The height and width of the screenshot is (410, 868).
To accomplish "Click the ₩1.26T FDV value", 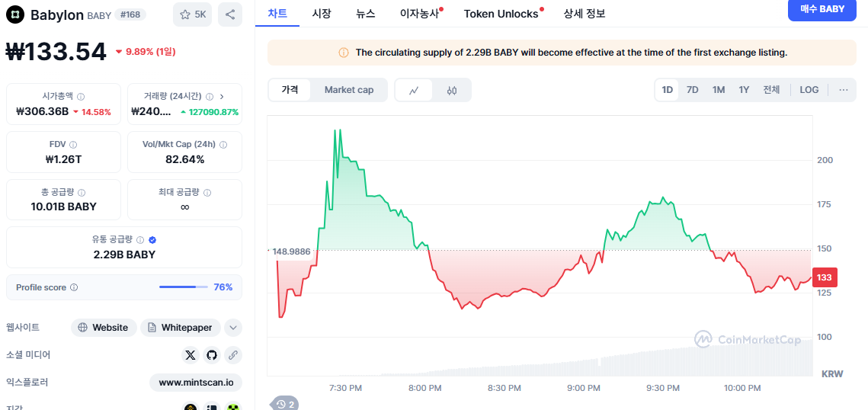I will tap(64, 159).
